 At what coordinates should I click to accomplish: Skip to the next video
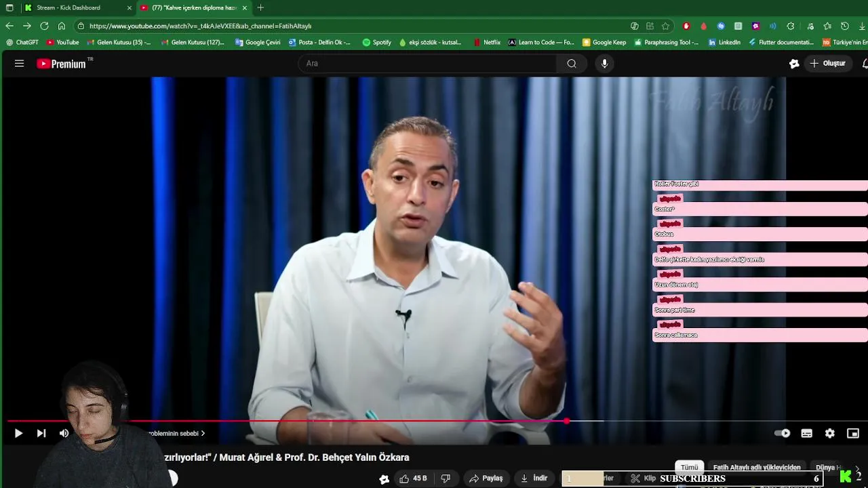click(x=41, y=434)
